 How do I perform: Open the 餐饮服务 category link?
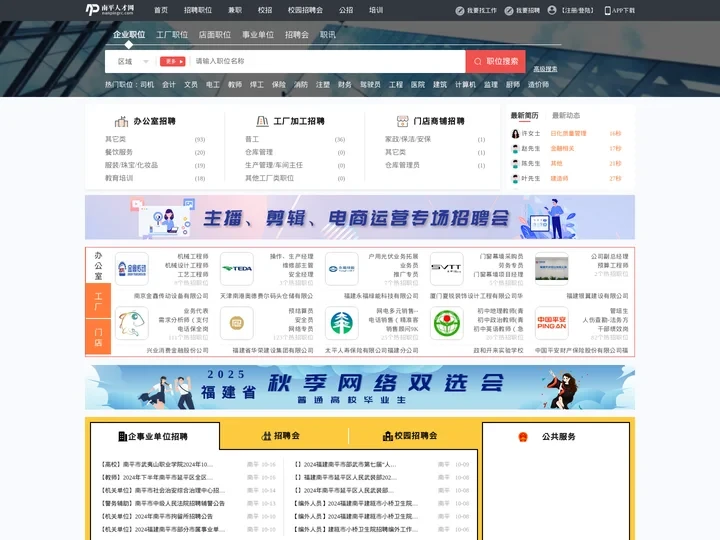[x=118, y=152]
